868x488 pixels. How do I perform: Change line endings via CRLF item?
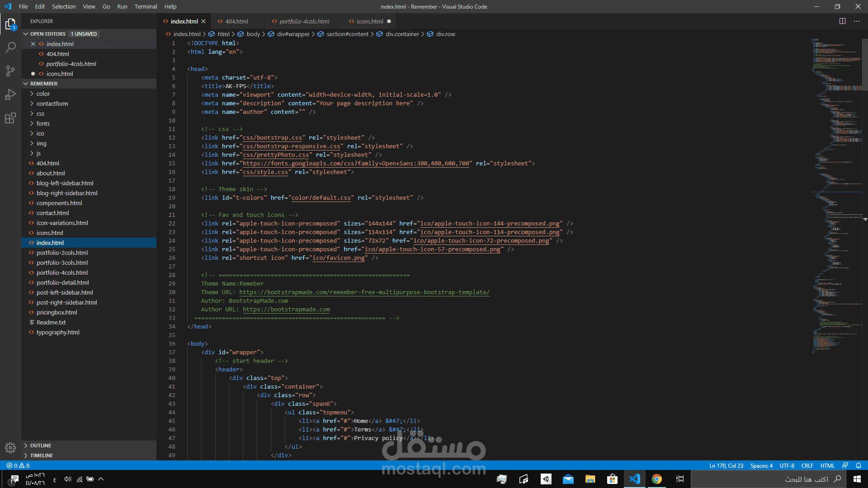tap(807, 465)
